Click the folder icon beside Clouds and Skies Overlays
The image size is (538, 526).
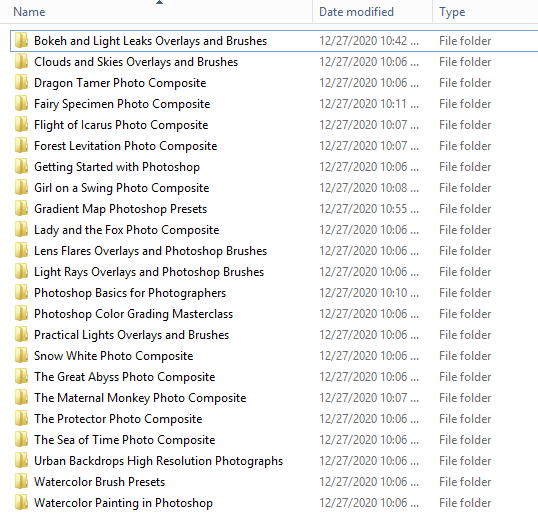click(x=21, y=62)
